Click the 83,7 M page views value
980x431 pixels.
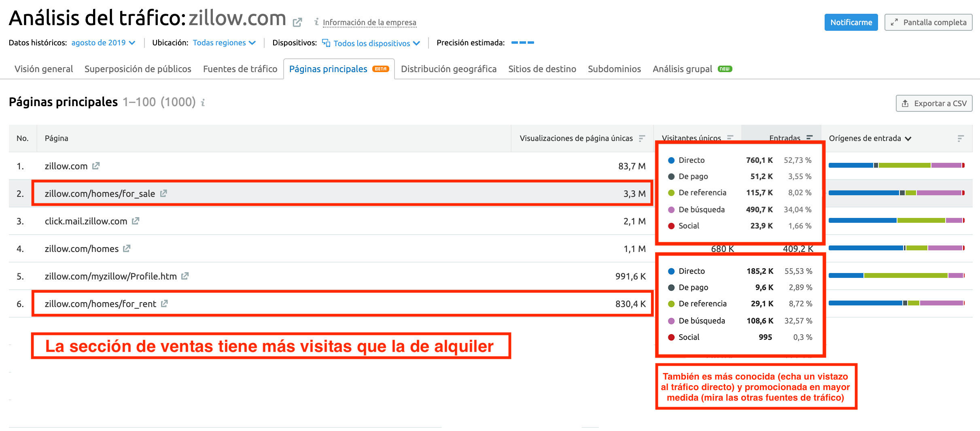tap(632, 166)
